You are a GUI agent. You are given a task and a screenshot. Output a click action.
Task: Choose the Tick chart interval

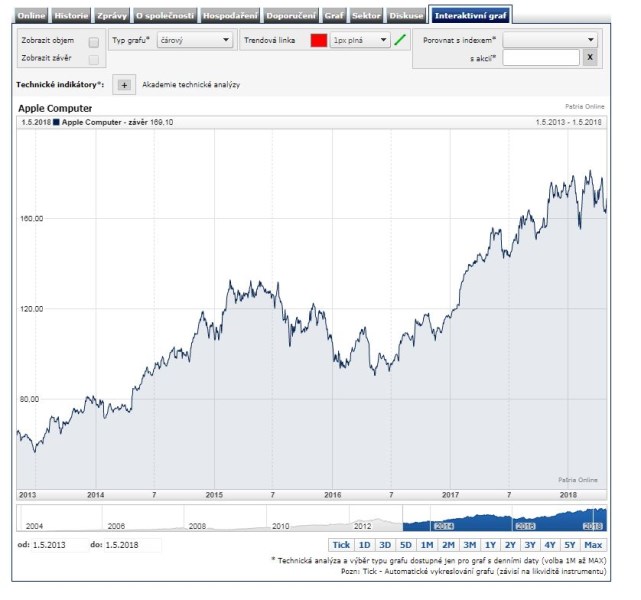[x=341, y=545]
